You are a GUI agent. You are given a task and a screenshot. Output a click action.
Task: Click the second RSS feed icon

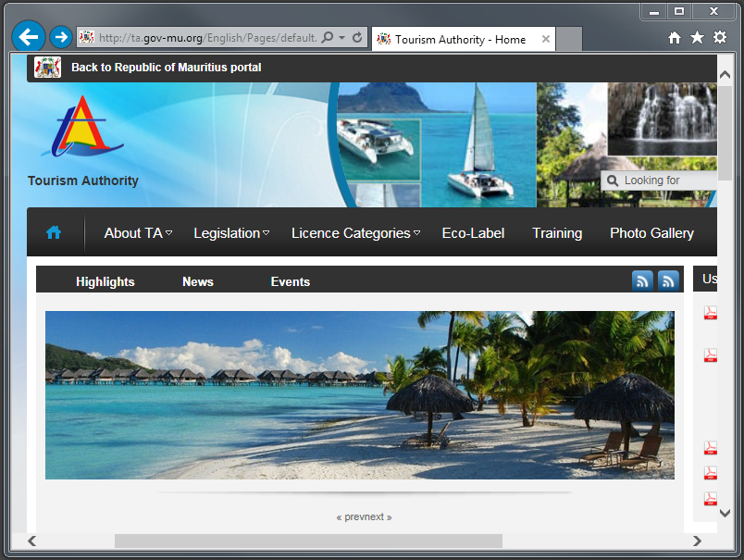point(668,281)
